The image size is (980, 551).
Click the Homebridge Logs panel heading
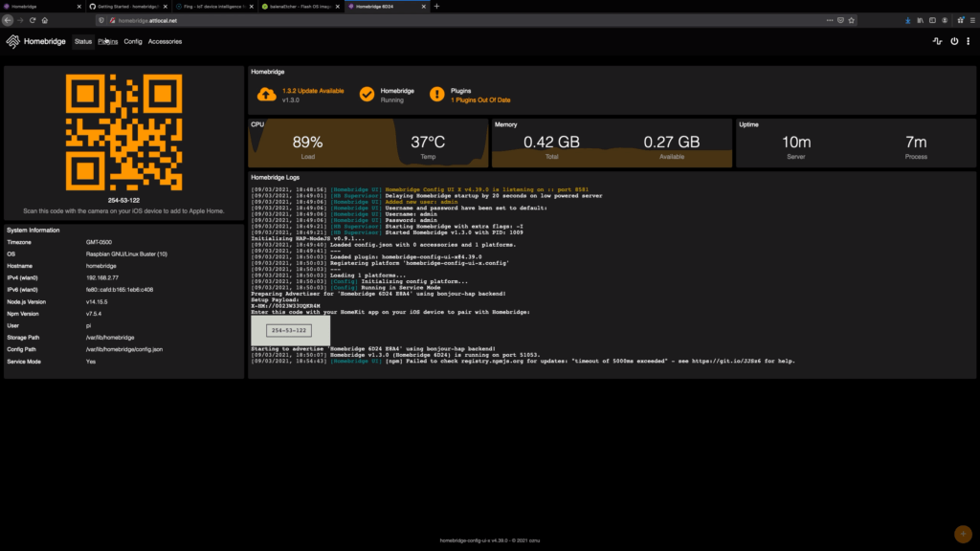coord(275,177)
